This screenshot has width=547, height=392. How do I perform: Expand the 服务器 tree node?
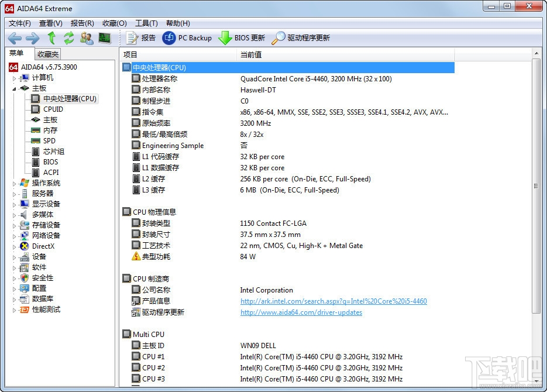tap(14, 194)
